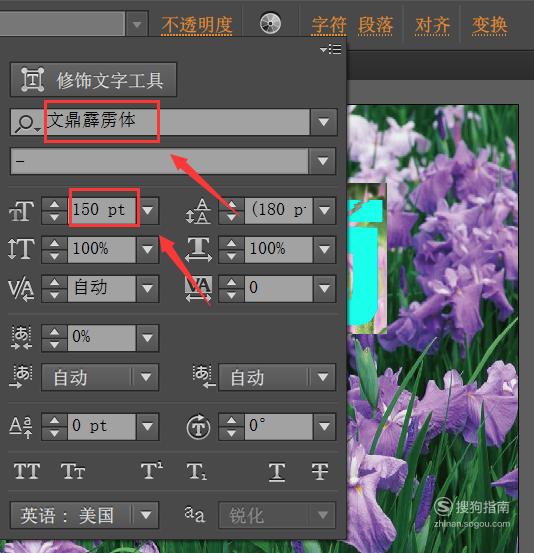
Task: Click the font size icon
Action: [22, 211]
